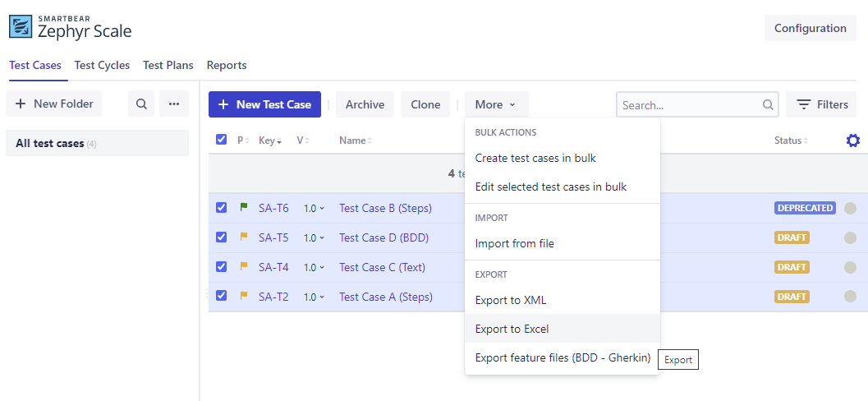Sort by Key column header
Viewport: 868px width, 401px height.
(x=270, y=141)
